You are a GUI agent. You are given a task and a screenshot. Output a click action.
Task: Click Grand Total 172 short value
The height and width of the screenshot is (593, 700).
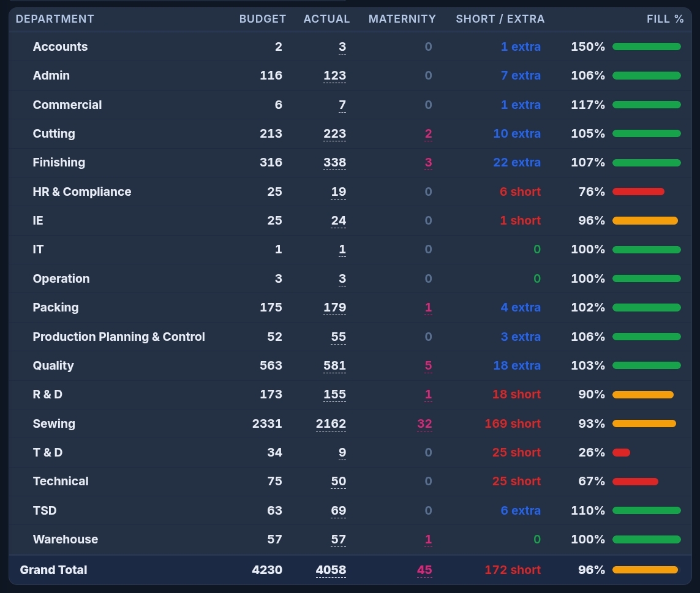tap(513, 570)
